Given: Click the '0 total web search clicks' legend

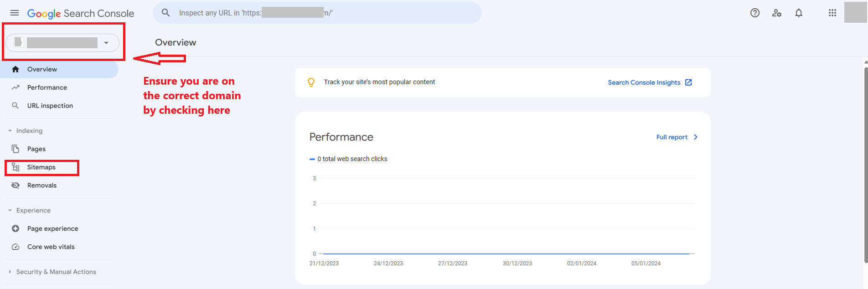Looking at the screenshot, I should point(348,159).
